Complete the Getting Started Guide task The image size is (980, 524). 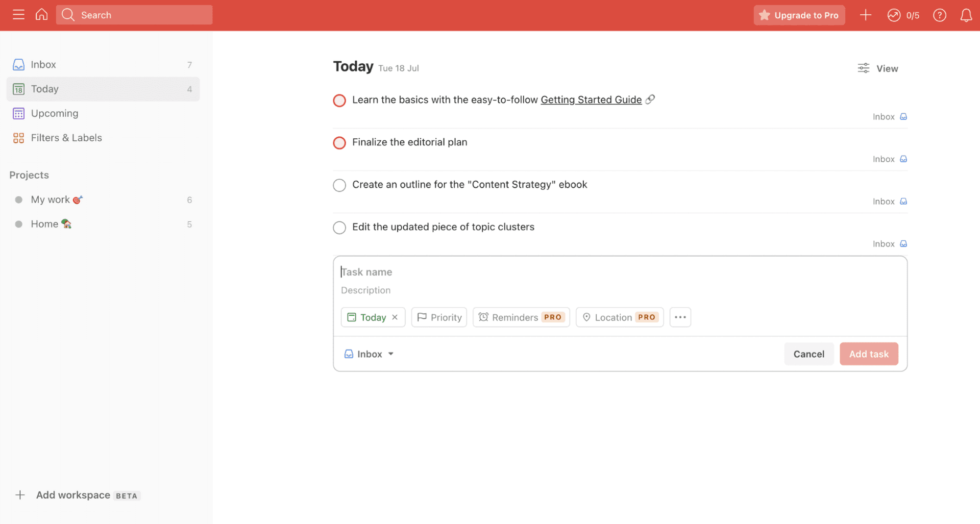pyautogui.click(x=339, y=101)
